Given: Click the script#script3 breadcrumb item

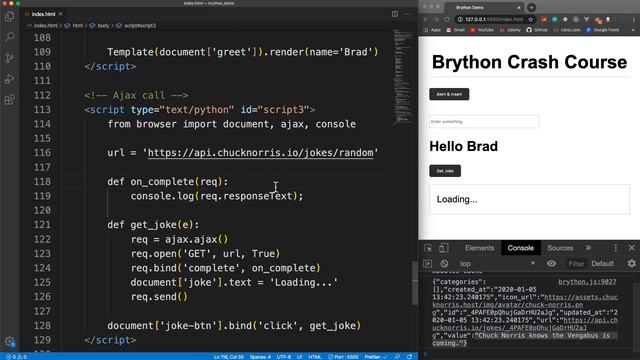Looking at the screenshot, I should [x=136, y=25].
